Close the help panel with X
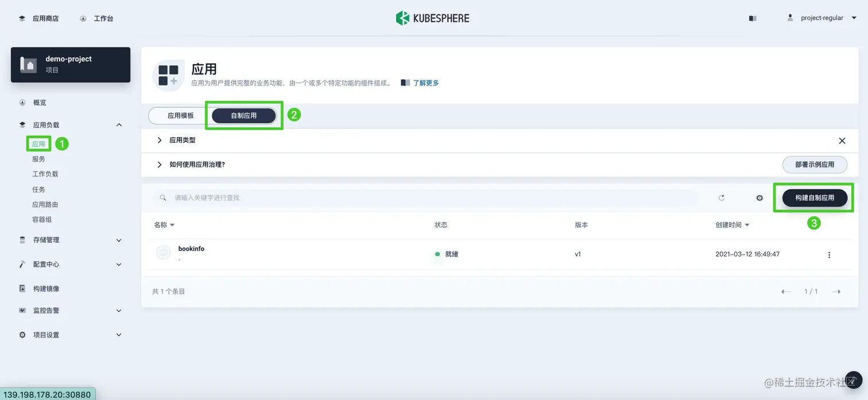868x400 pixels. [842, 141]
